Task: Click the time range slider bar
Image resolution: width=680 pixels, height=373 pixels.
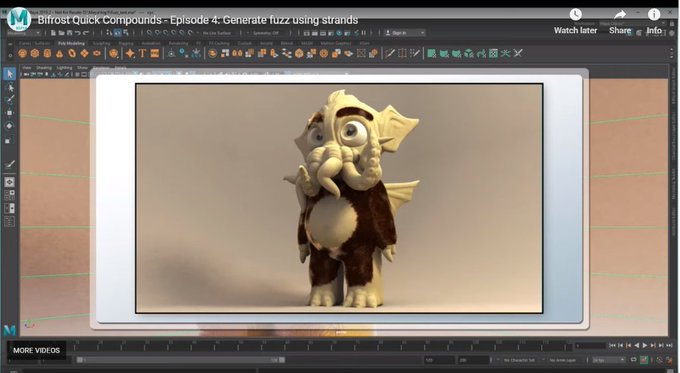Action: click(181, 360)
